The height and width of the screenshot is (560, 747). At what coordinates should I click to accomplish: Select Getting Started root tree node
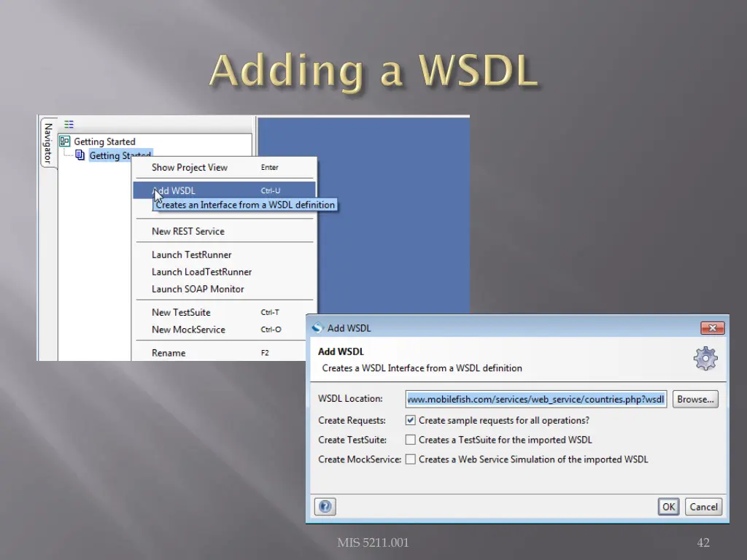[x=104, y=141]
